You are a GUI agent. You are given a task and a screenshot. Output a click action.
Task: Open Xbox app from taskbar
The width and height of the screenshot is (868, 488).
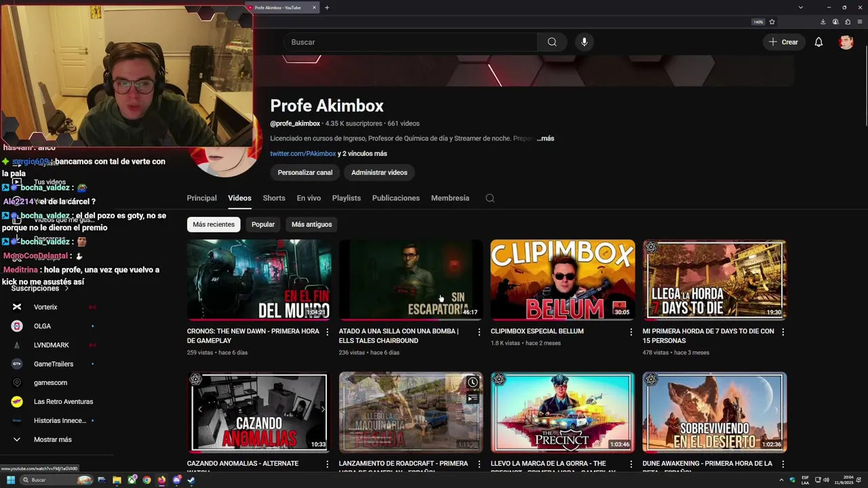tap(132, 480)
